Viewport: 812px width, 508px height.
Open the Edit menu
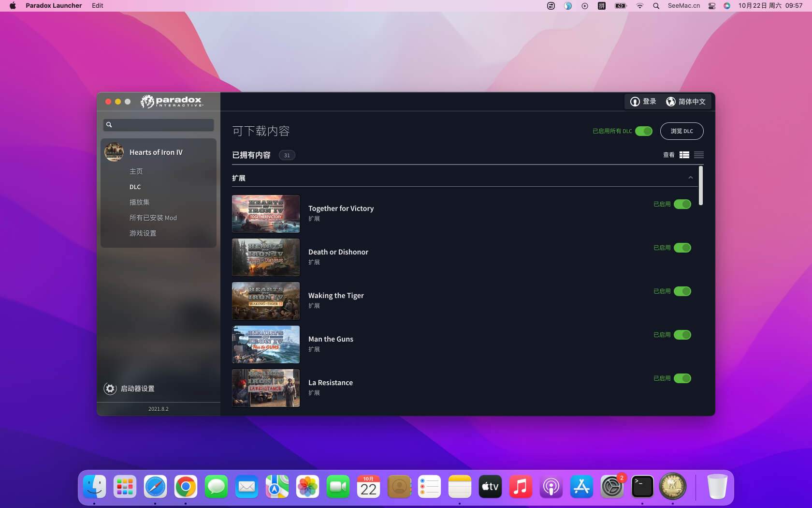[98, 6]
